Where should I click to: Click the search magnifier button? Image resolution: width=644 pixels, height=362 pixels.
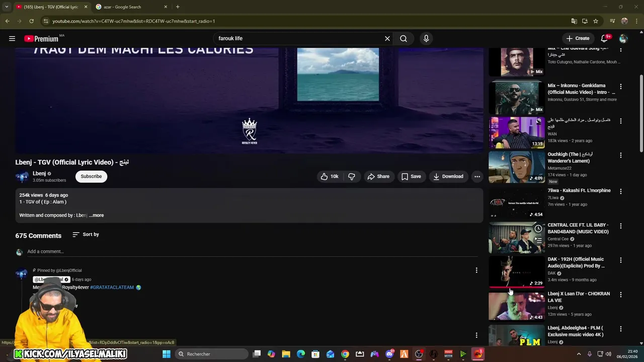click(x=404, y=38)
